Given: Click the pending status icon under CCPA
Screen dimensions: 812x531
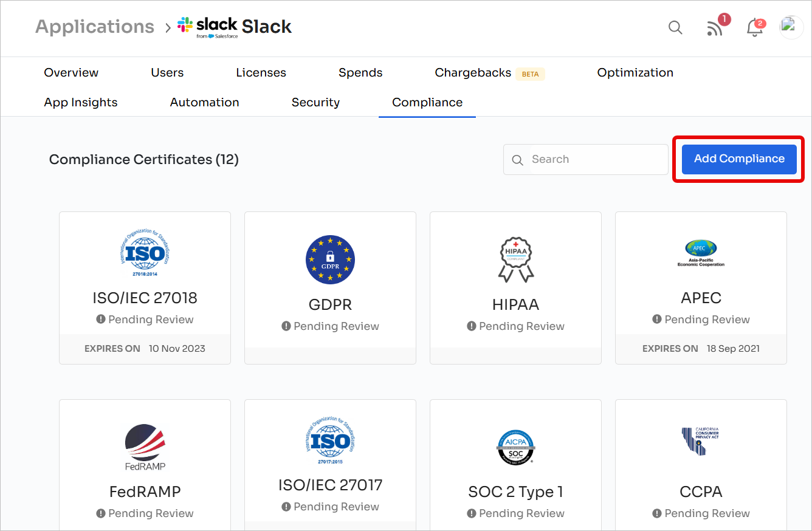Looking at the screenshot, I should pos(657,513).
